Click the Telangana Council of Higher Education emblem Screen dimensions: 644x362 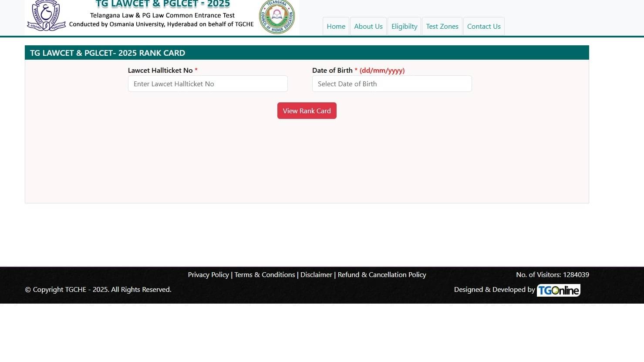tap(277, 17)
